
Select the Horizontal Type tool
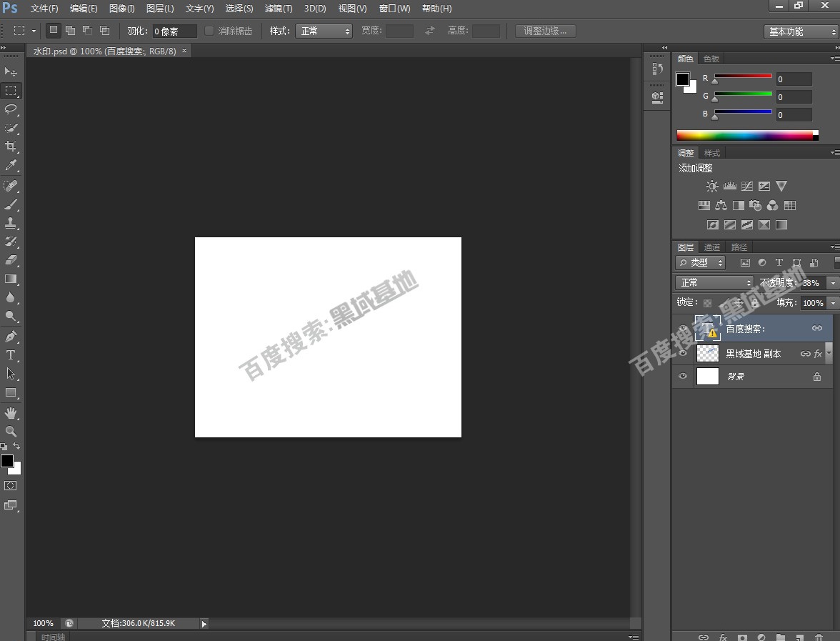(x=11, y=355)
